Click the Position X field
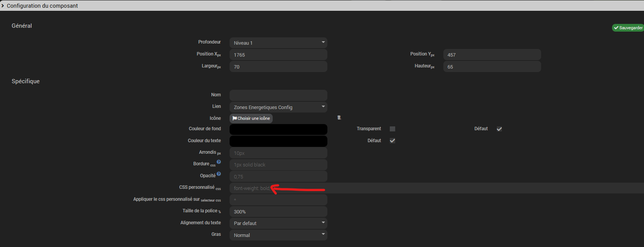The width and height of the screenshot is (644, 247). click(x=278, y=55)
